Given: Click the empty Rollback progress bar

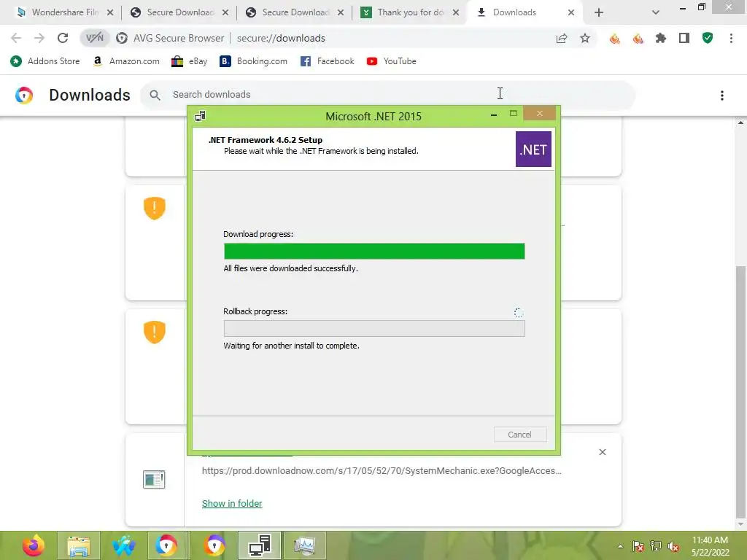Looking at the screenshot, I should pyautogui.click(x=374, y=328).
